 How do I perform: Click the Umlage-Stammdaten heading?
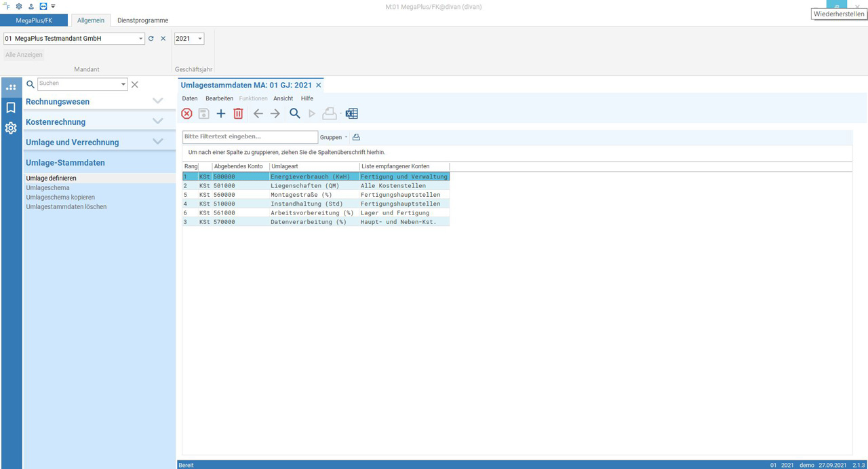pos(65,163)
